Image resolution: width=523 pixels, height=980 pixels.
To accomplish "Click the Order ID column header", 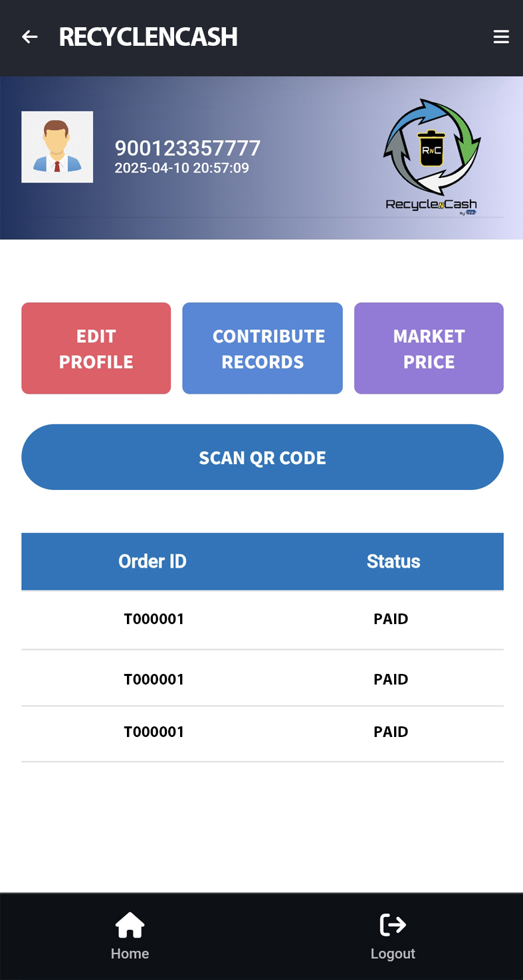I will pos(152,561).
